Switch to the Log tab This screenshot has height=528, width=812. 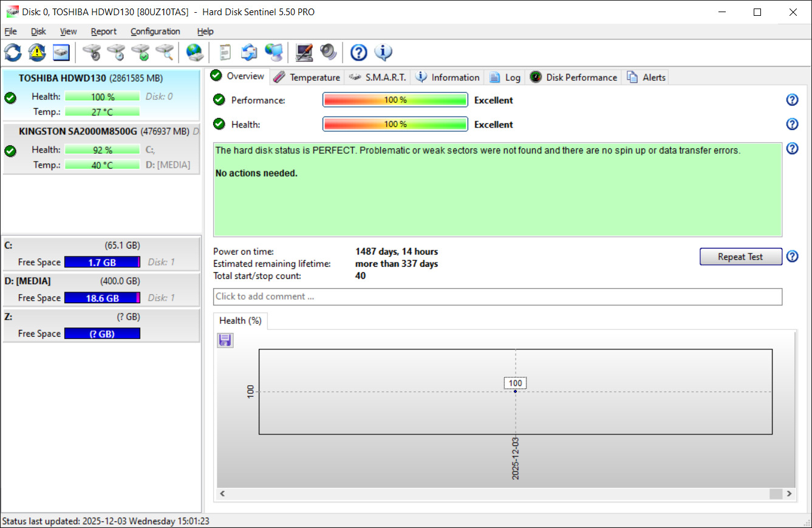coord(505,77)
